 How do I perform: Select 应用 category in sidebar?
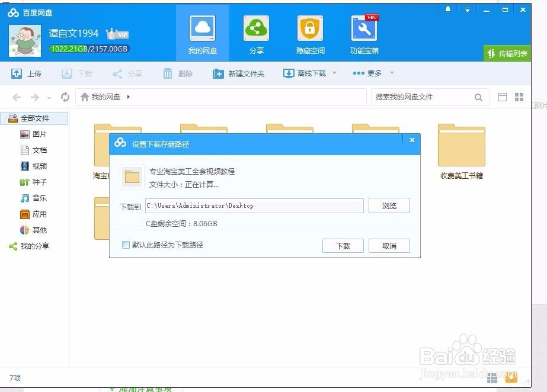click(34, 214)
